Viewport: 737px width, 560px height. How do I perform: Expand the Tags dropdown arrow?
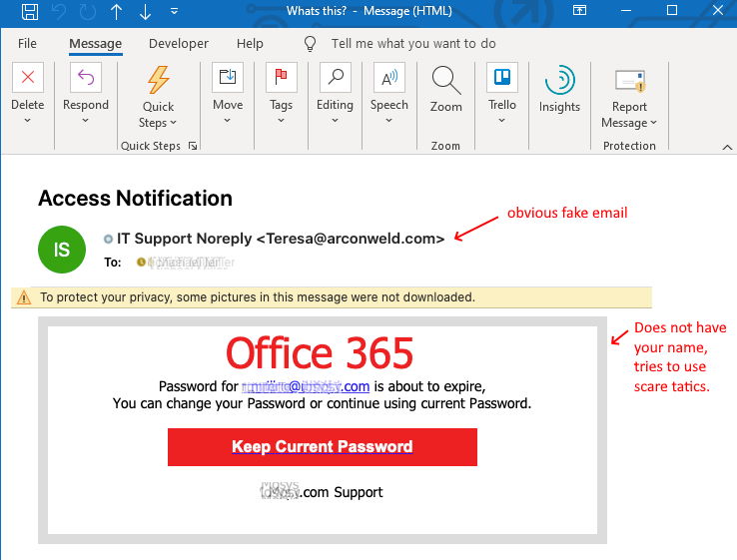coord(281,120)
